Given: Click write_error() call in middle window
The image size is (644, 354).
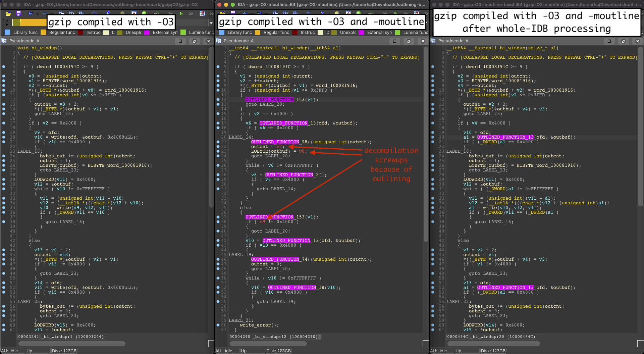Looking at the screenshot, I should pos(259,325).
